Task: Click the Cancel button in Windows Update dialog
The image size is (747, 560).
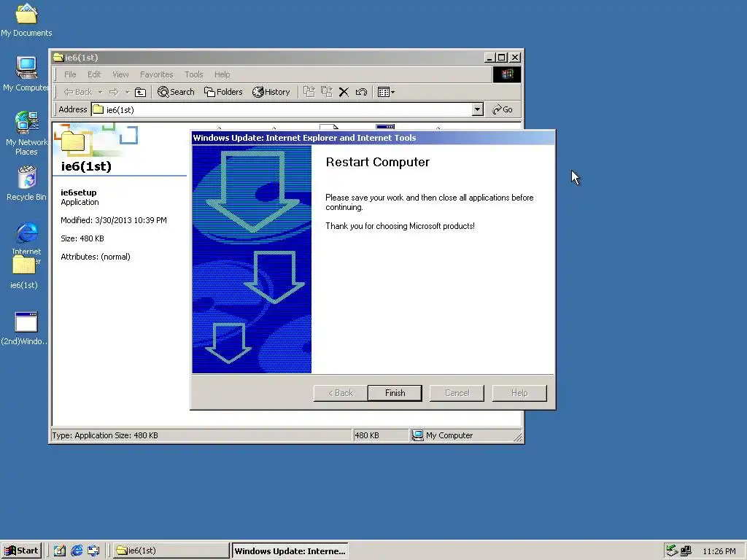Action: (x=457, y=393)
